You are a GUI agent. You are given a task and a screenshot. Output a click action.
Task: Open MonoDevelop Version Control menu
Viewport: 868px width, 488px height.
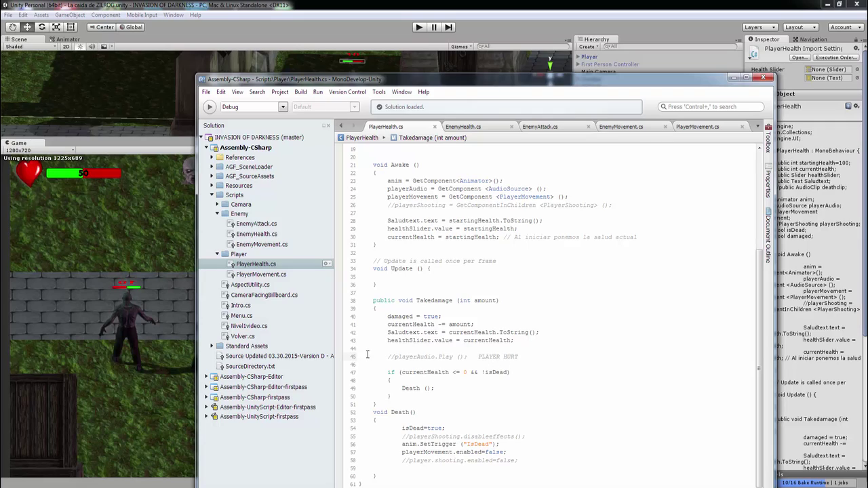click(347, 92)
